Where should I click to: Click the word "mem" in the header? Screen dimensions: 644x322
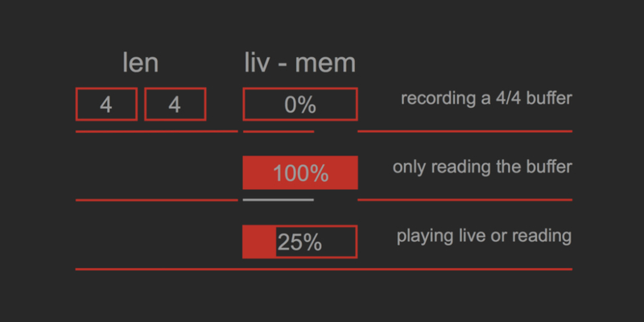click(325, 63)
